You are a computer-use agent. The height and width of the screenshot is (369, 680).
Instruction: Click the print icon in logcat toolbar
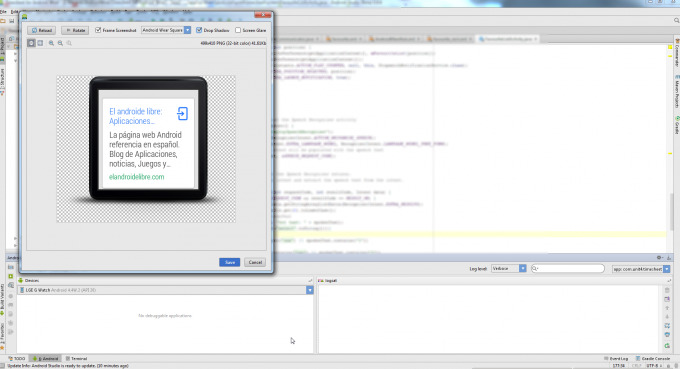[667, 335]
